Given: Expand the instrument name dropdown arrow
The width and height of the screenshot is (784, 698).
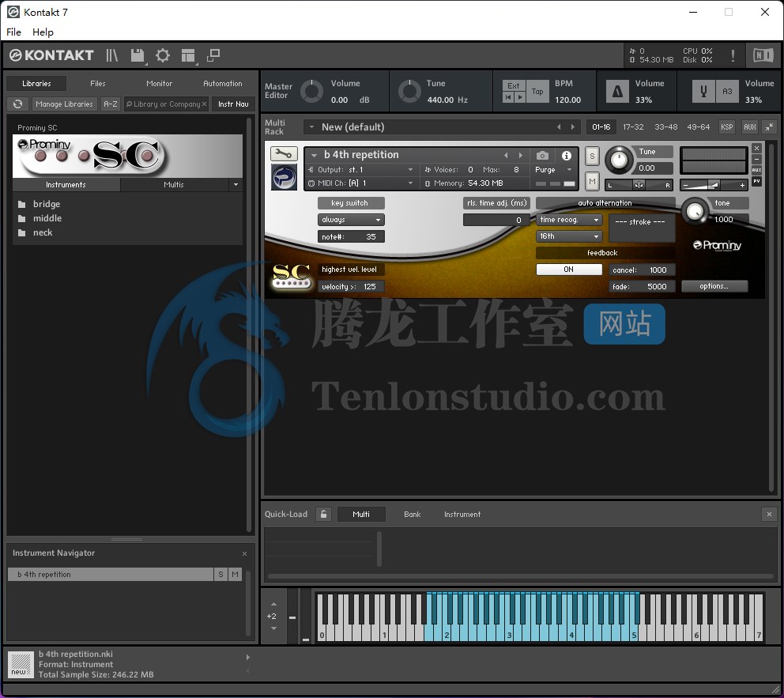Looking at the screenshot, I should [314, 156].
